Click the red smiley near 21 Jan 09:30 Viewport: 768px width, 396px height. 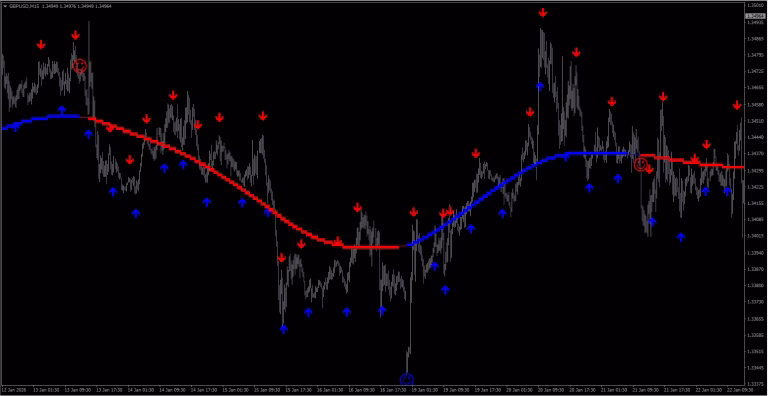(x=641, y=164)
